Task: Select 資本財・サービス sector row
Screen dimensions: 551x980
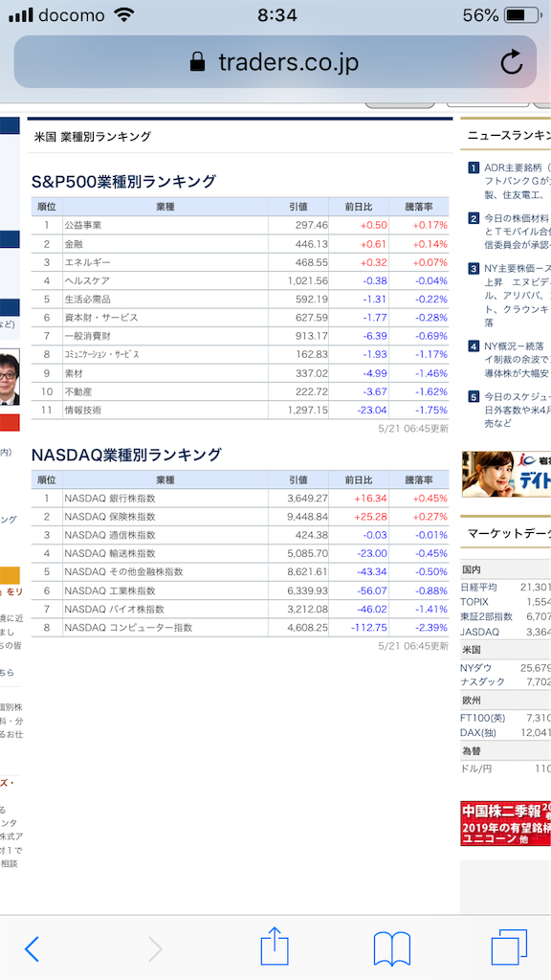Action: (x=240, y=318)
